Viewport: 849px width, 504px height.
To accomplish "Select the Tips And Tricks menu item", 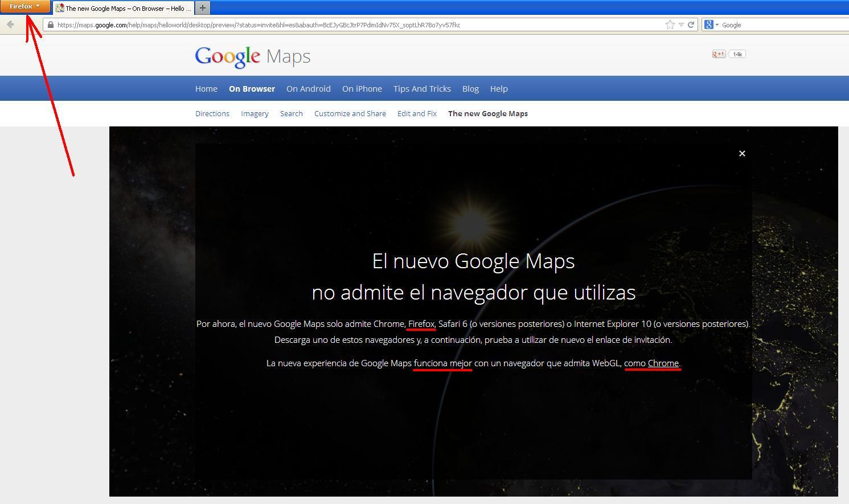I will 422,88.
